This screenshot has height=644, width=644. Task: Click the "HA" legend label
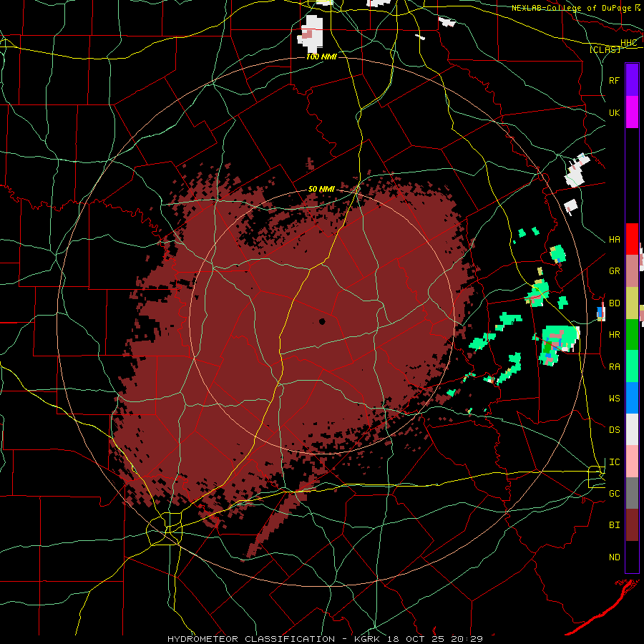(614, 240)
